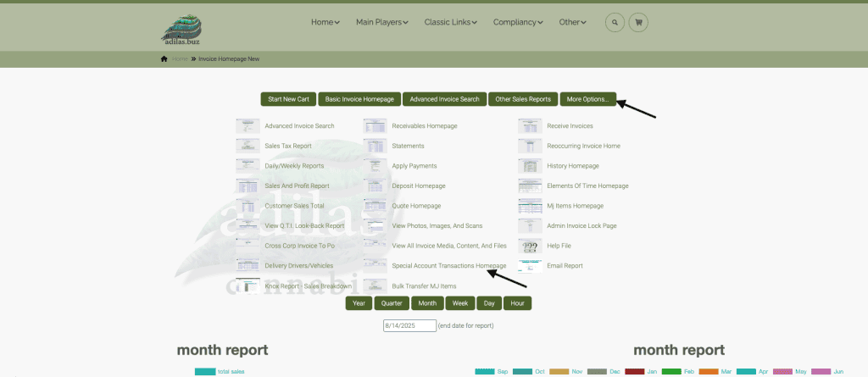Image resolution: width=868 pixels, height=377 pixels.
Task: Click the adilas.buz logo
Action: [x=181, y=30]
